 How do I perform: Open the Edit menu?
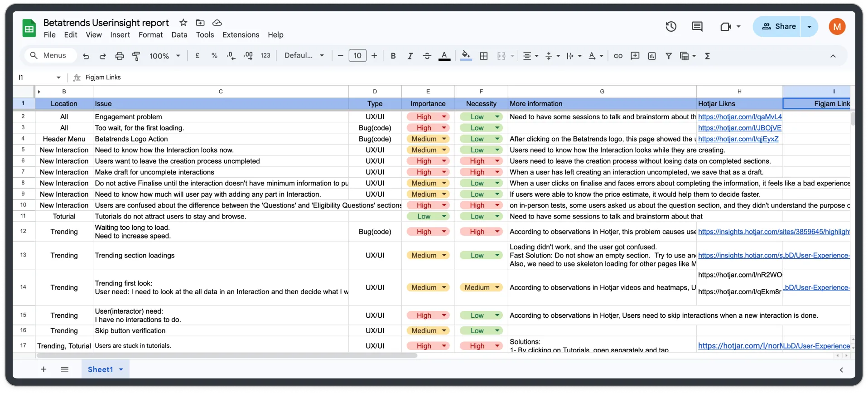(71, 35)
